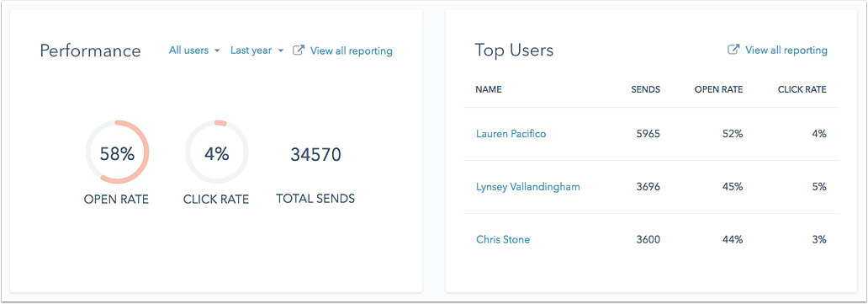Open Lauren Pacifico's user profile link
The height and width of the screenshot is (304, 868).
pos(511,134)
